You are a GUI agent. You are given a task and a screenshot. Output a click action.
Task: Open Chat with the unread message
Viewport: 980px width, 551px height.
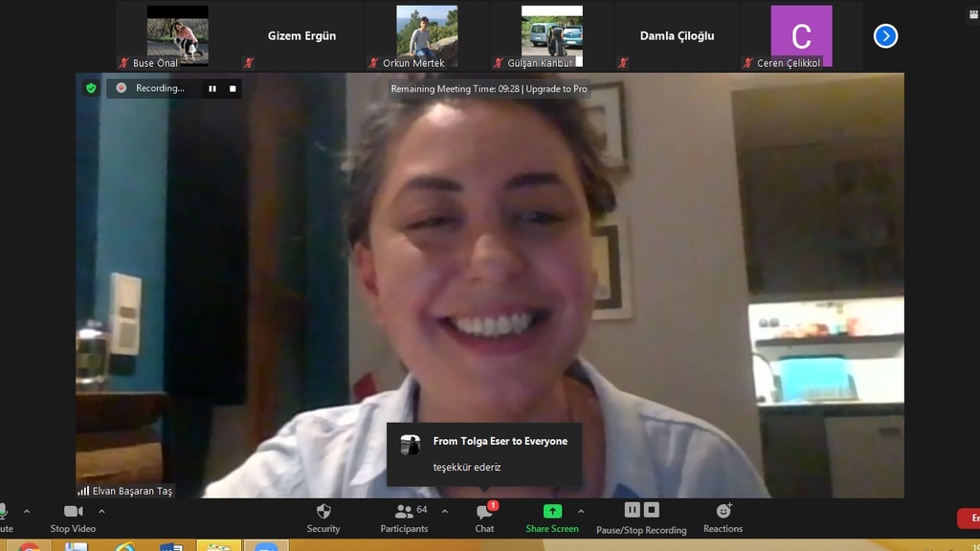[x=485, y=512]
